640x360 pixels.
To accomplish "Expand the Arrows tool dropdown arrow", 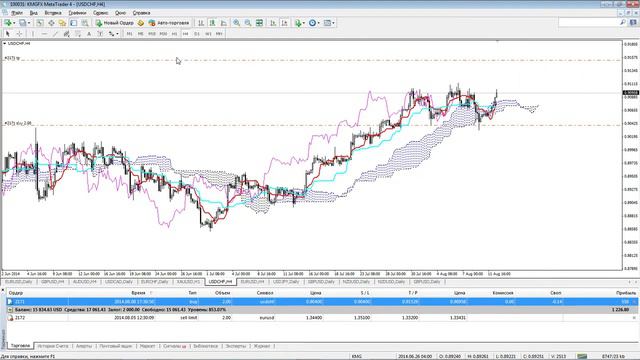I will 117,34.
